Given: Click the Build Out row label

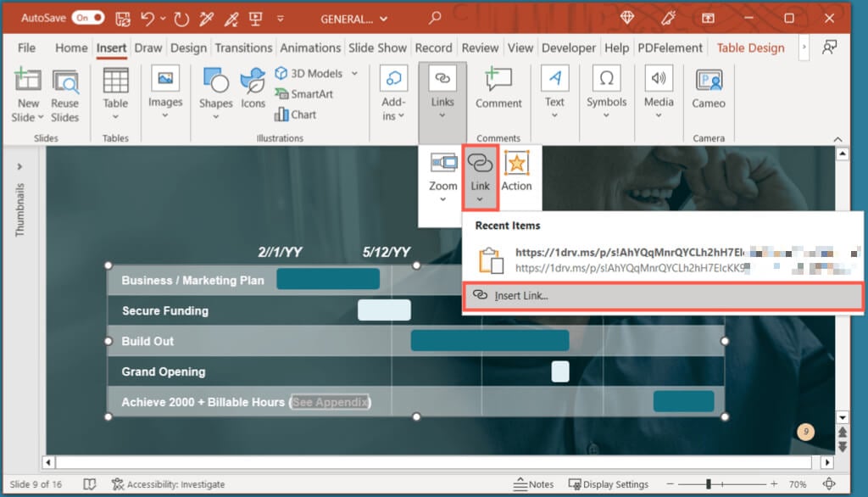Looking at the screenshot, I should pyautogui.click(x=147, y=341).
